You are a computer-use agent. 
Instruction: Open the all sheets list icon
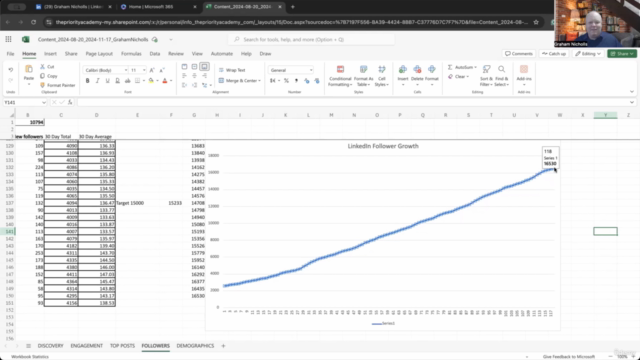[28, 346]
